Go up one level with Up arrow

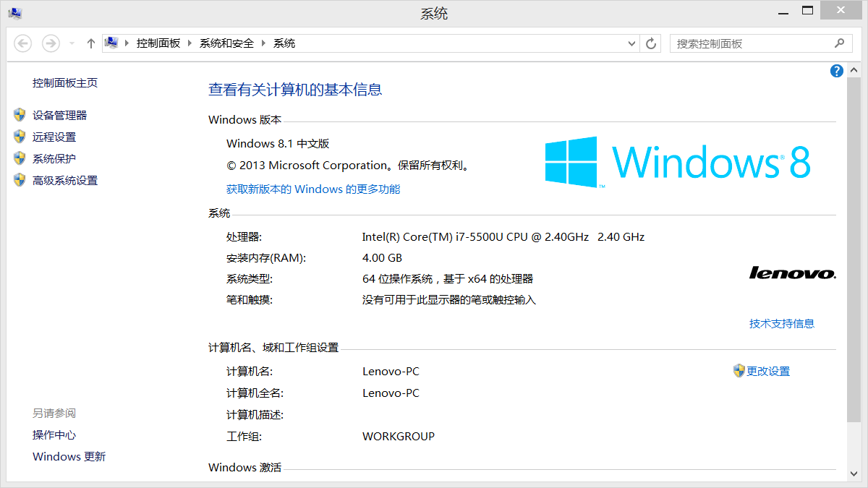pos(90,43)
